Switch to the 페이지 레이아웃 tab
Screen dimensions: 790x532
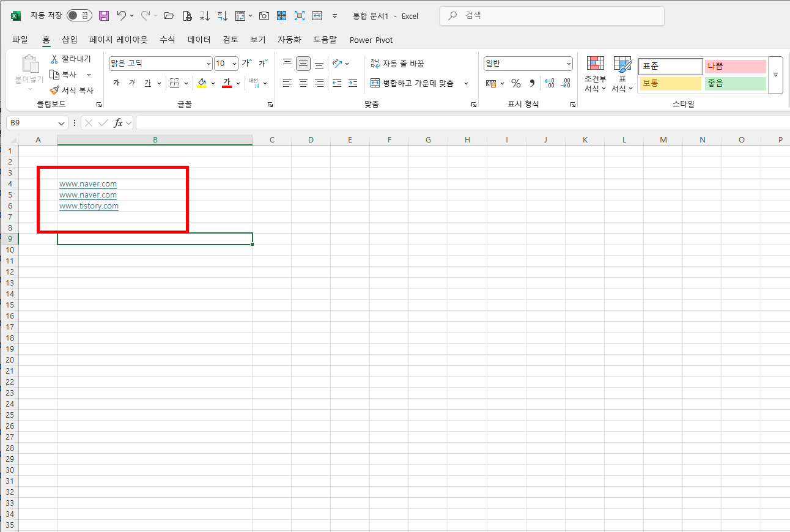click(x=119, y=40)
